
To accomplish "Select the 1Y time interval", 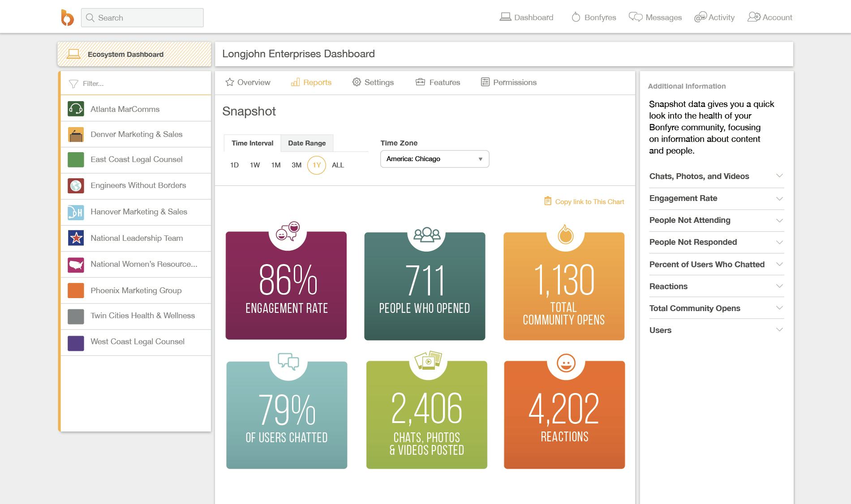I will (x=316, y=165).
